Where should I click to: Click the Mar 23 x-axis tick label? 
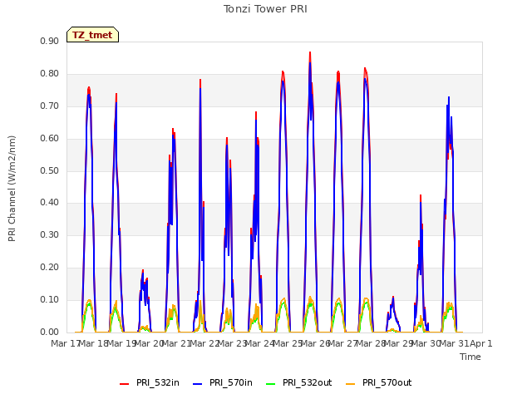pos(232,343)
